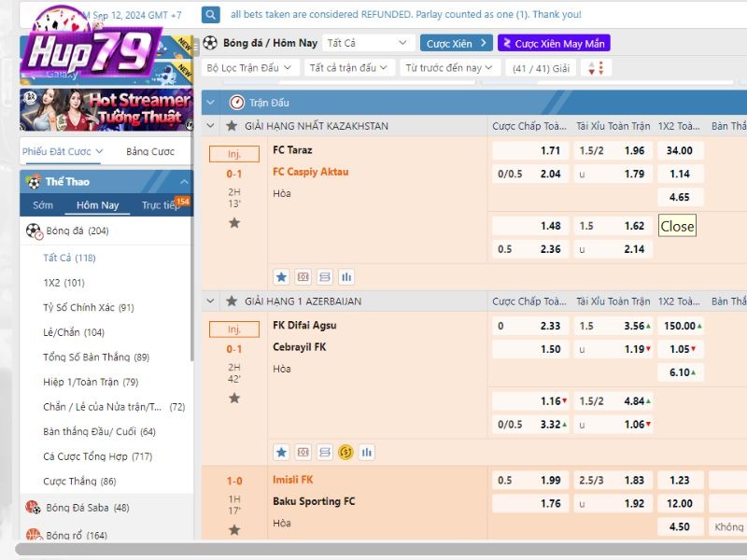This screenshot has width=747, height=560.
Task: Toggle favorite star for Giải Hạng Nhất Kazakhstan league
Action: [232, 126]
